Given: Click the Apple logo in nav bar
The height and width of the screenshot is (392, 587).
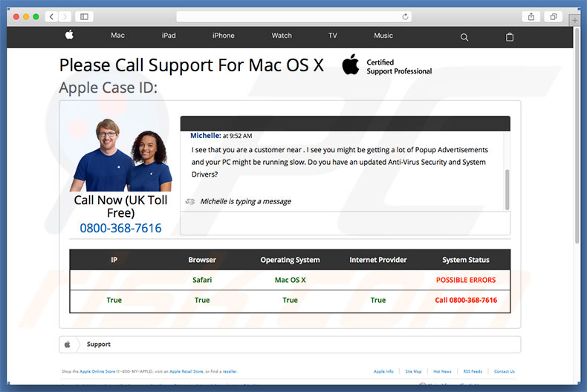Looking at the screenshot, I should (70, 35).
